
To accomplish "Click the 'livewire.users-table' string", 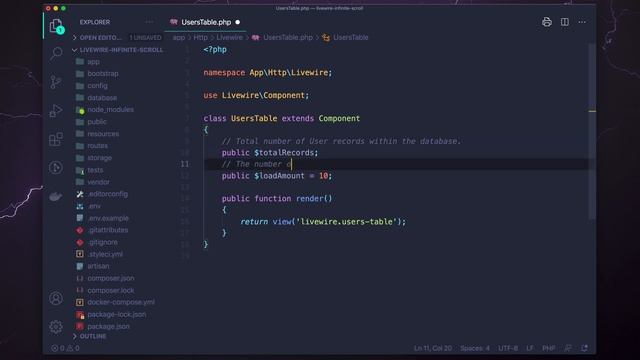I will coord(347,222).
